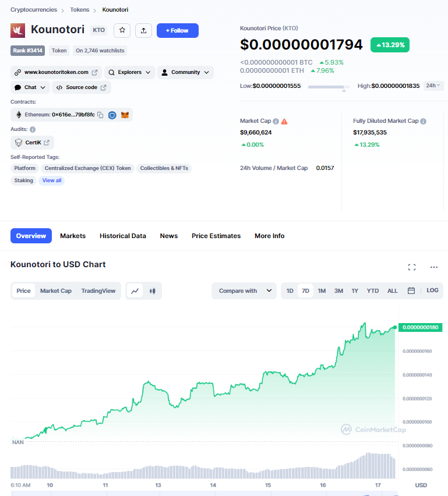The width and height of the screenshot is (448, 496).
Task: Switch to the More Info tab
Action: (x=269, y=236)
